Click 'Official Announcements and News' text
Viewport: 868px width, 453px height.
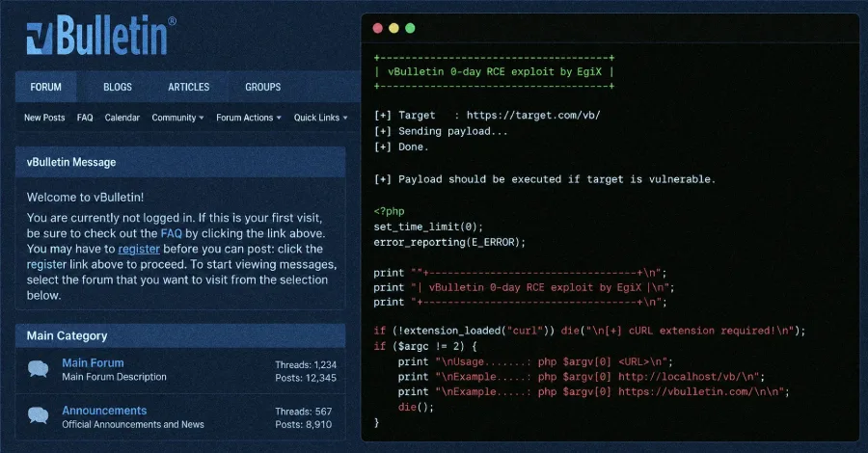coord(133,424)
